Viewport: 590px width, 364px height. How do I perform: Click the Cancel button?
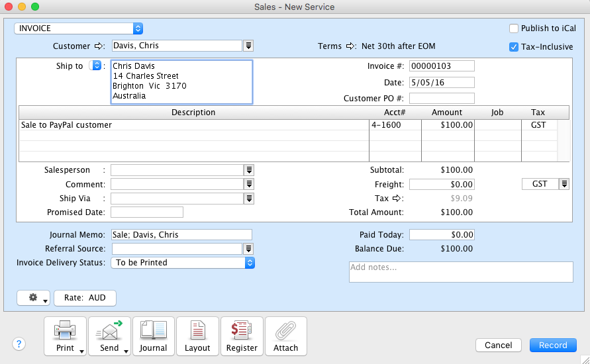coord(498,345)
